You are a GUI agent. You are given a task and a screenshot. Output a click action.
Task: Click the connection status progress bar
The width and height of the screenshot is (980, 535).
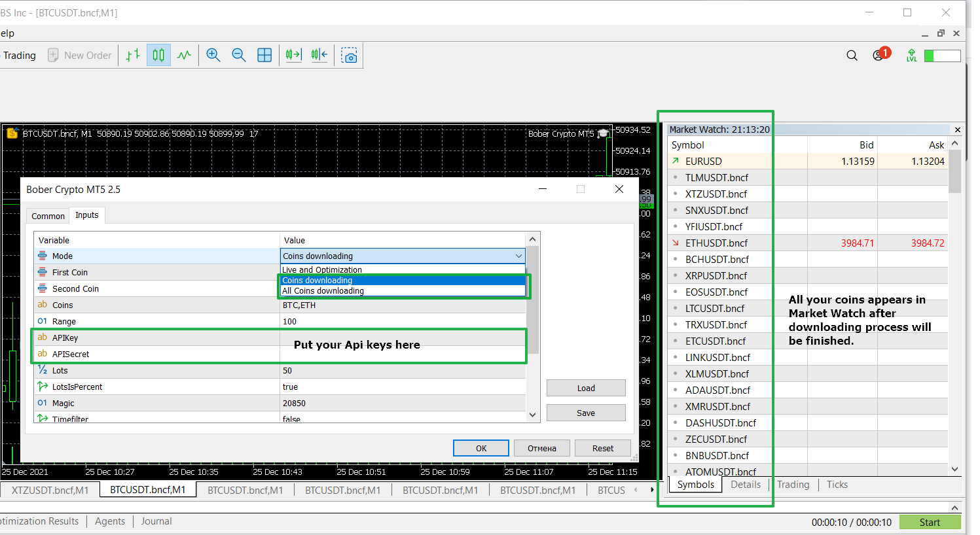943,56
